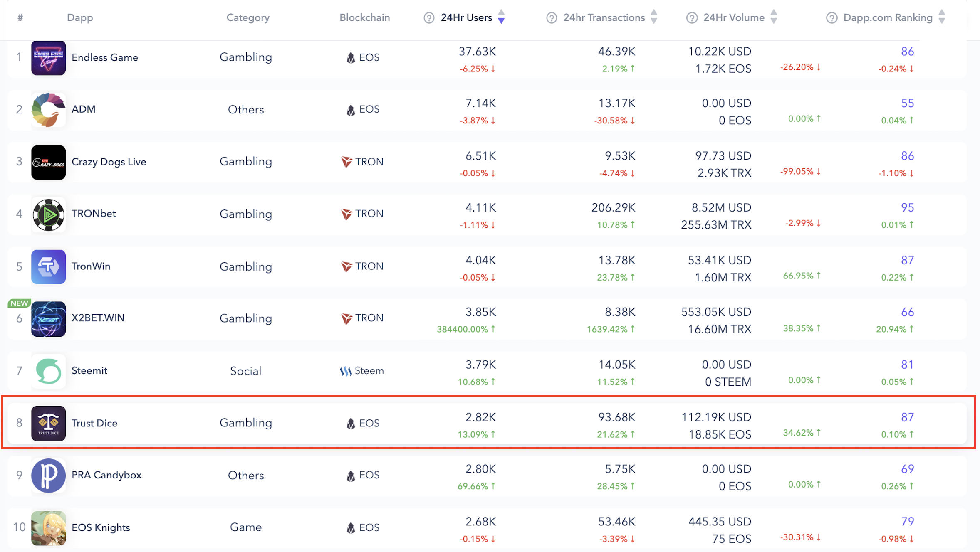Click TronWin dapp name
The width and height of the screenshot is (980, 552).
point(91,266)
